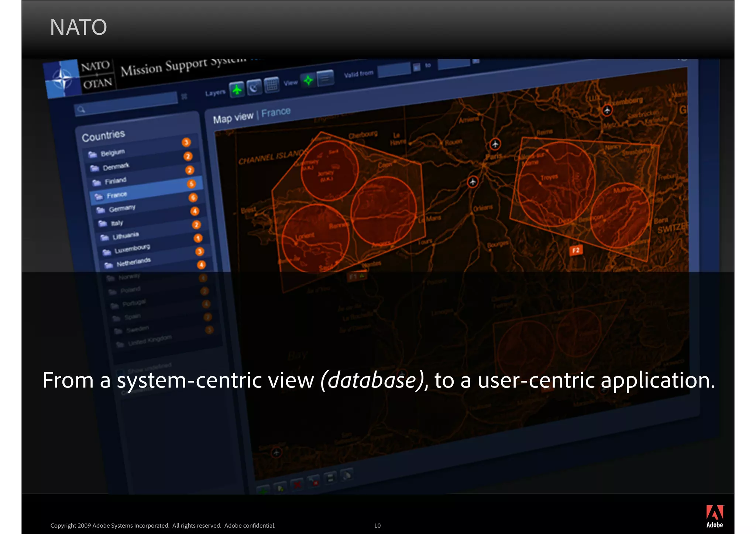Select the F2 zone label marker
The image size is (756, 534).
click(576, 251)
